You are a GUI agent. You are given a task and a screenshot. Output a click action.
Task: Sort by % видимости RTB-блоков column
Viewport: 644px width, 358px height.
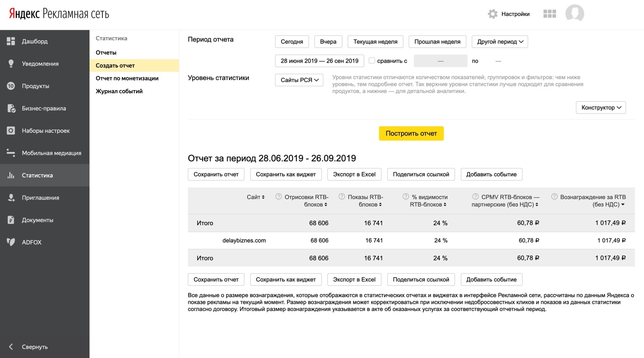pos(429,201)
